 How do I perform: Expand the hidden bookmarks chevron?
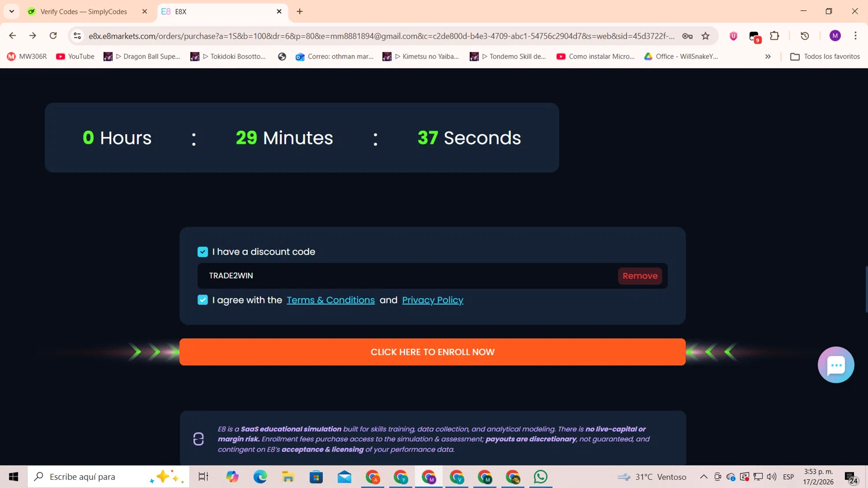[768, 57]
